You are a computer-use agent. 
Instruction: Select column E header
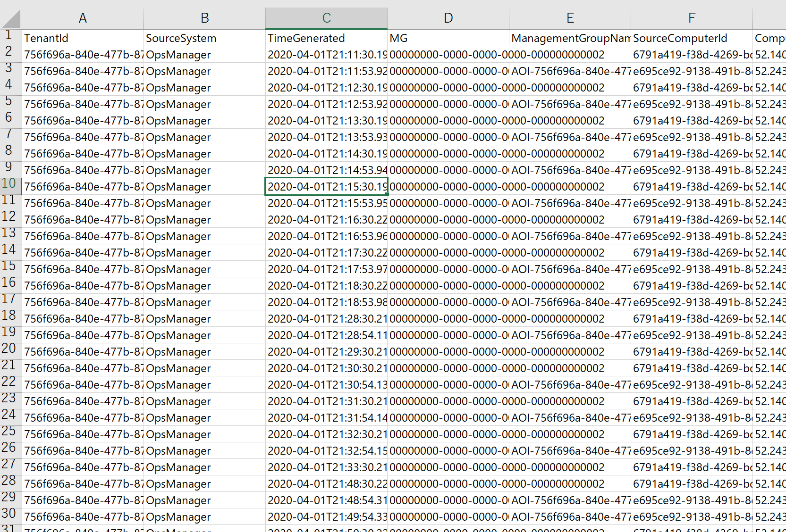pos(570,18)
